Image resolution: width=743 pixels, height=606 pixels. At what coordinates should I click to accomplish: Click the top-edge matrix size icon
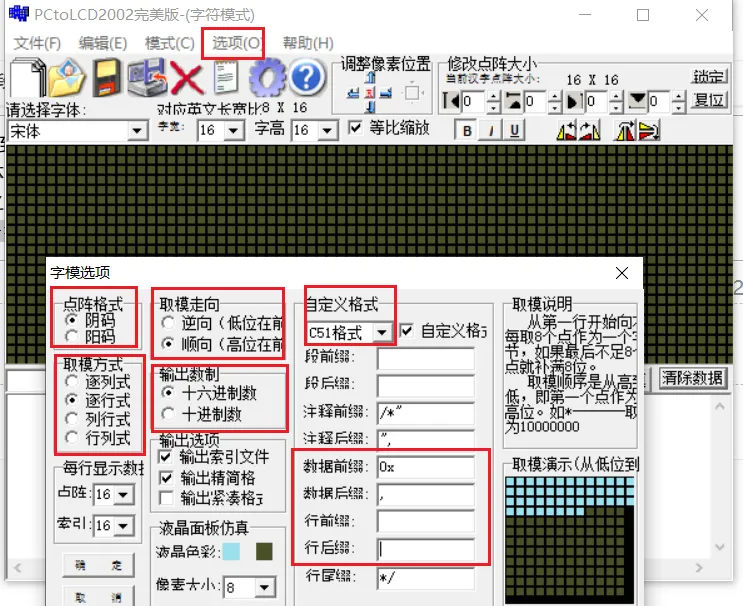point(513,101)
